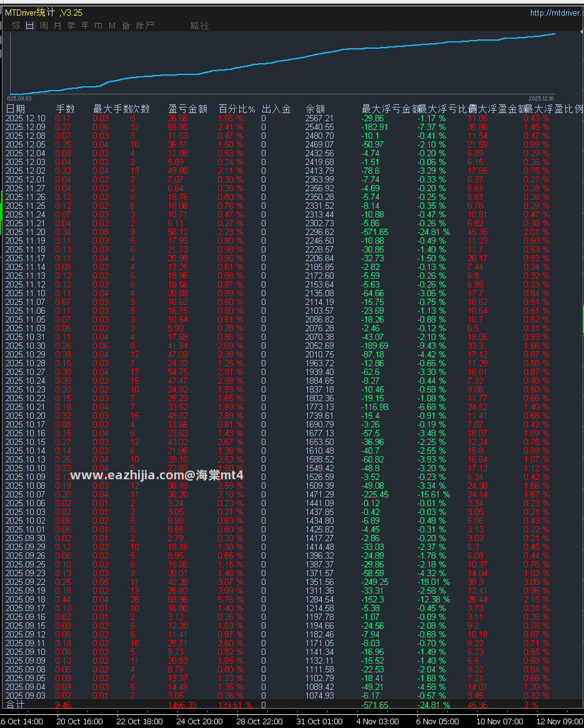Click the 合计 totals row label
Viewport: 584px width, 728px height.
[16, 704]
